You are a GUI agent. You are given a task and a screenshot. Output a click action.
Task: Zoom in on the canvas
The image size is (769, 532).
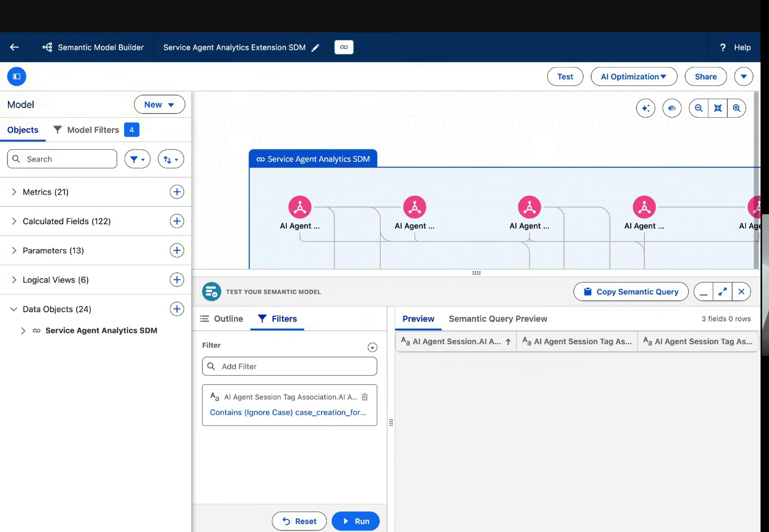[737, 108]
